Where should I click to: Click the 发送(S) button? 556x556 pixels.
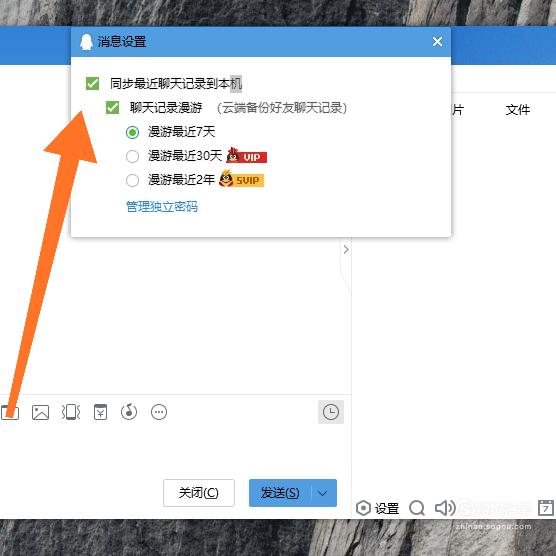280,493
